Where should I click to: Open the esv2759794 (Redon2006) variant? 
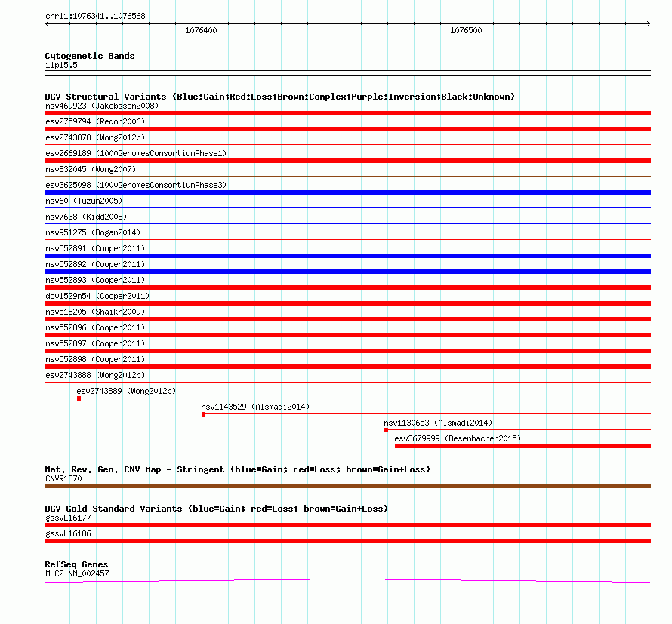click(x=95, y=121)
